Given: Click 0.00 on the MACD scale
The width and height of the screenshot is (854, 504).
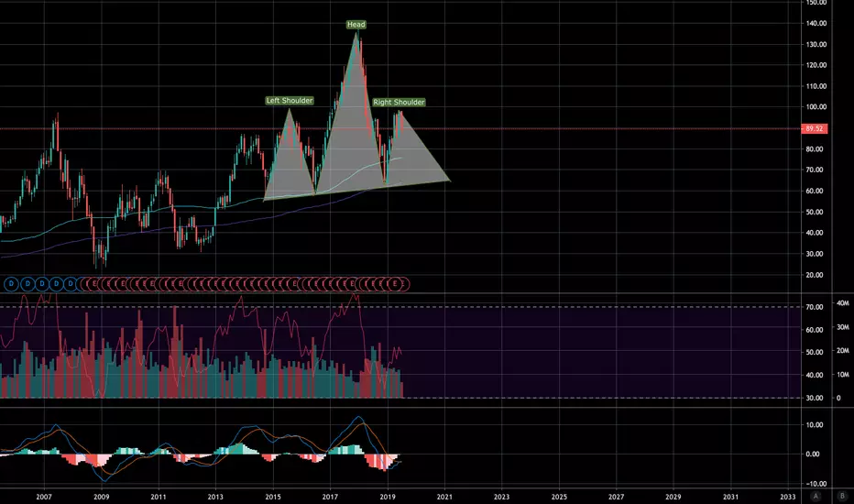Looking at the screenshot, I should pos(813,454).
